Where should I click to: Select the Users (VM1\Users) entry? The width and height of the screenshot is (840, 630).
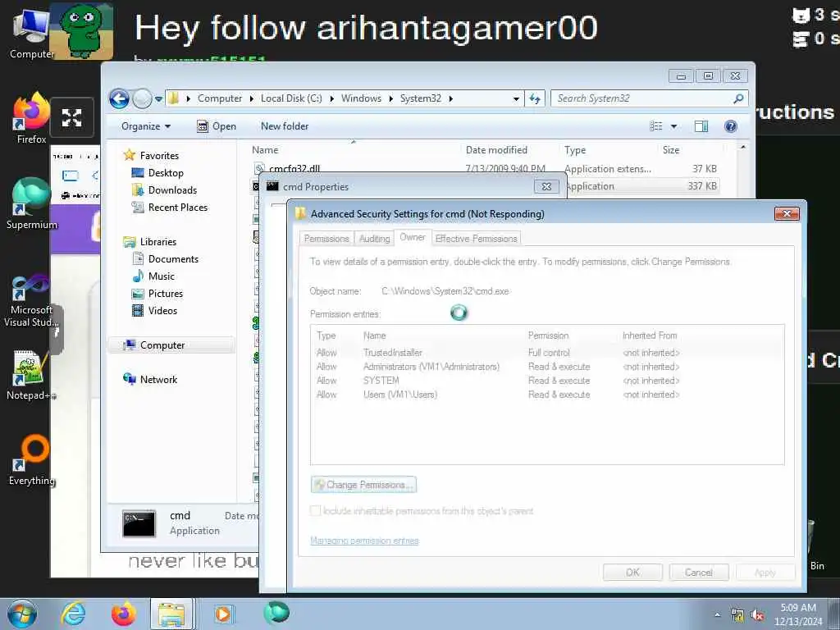coord(546,395)
